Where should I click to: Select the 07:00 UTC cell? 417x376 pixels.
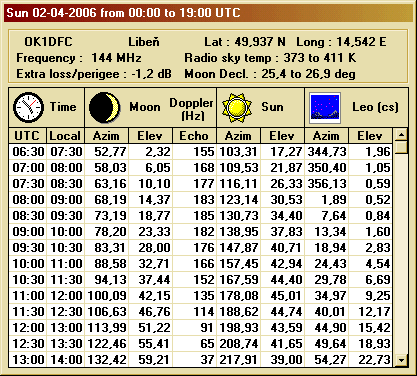pos(28,168)
